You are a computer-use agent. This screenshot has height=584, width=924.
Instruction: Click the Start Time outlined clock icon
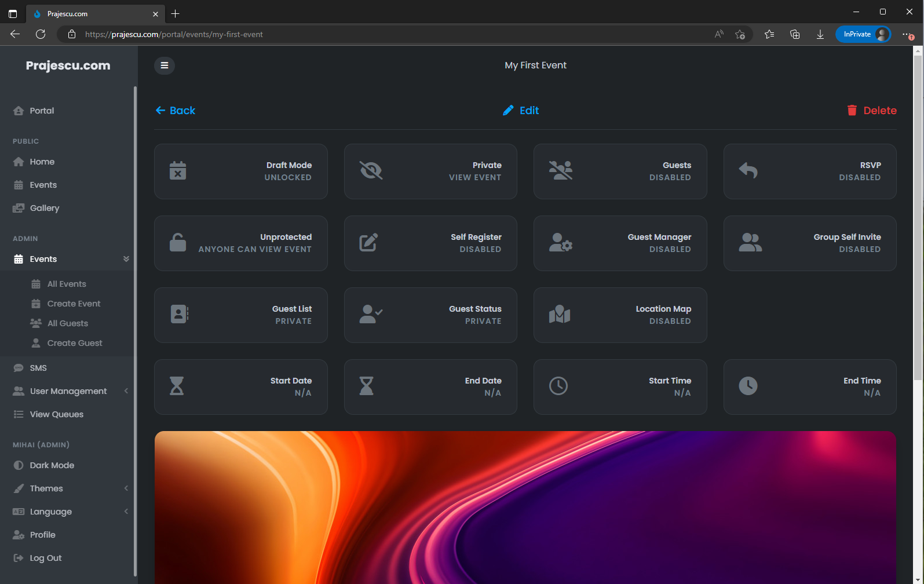tap(558, 386)
